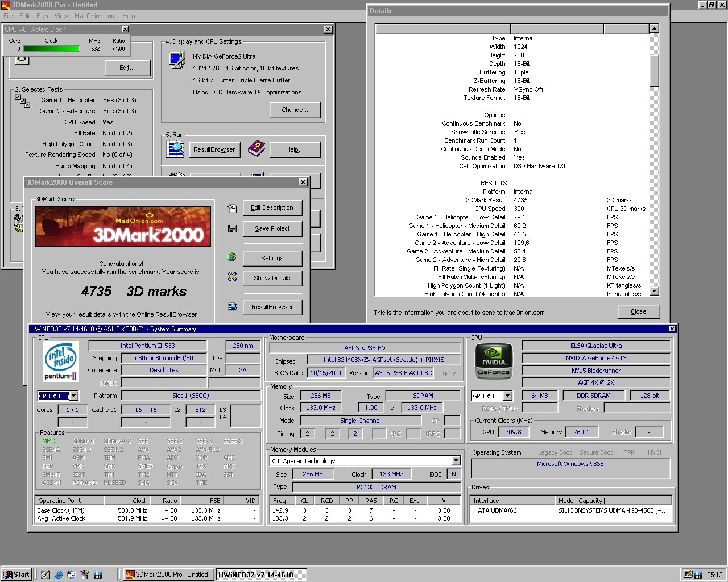Switch to HWiNFO32 taskbar button
This screenshot has width=728, height=582.
(x=261, y=575)
